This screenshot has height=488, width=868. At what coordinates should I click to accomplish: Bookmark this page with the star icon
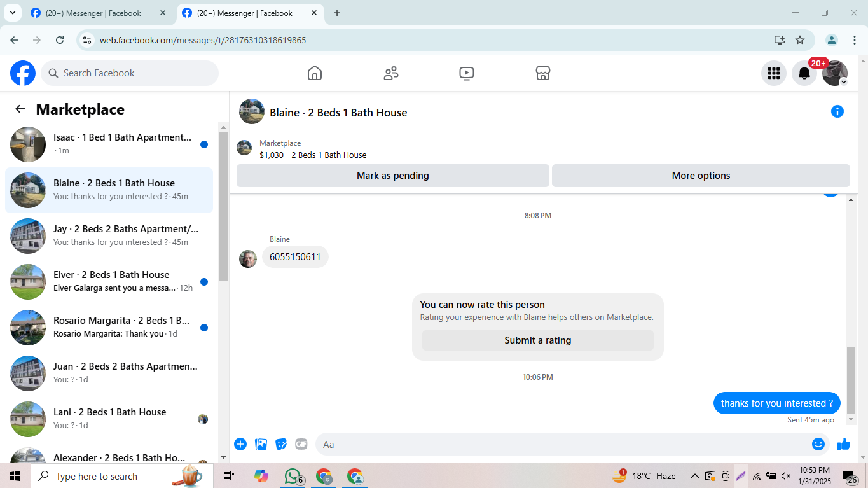(800, 40)
